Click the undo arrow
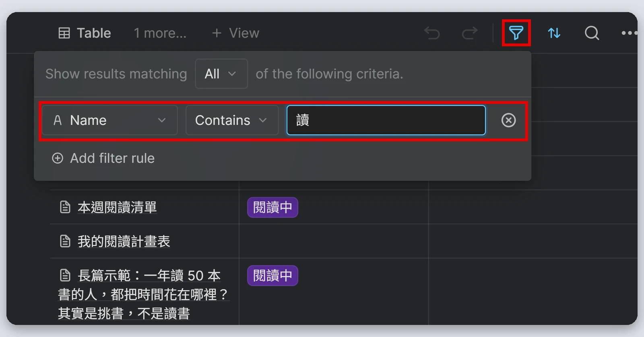 click(x=432, y=33)
